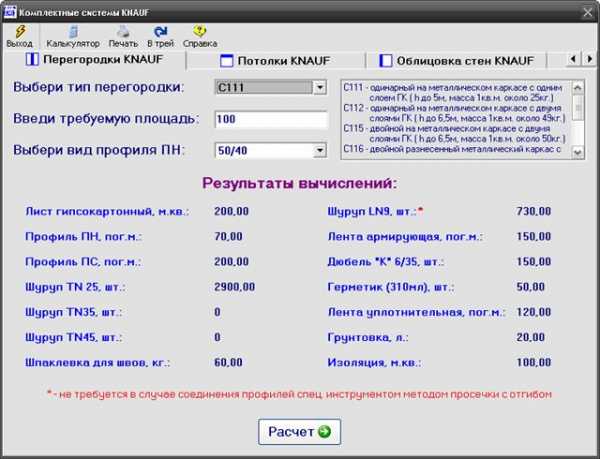Image resolution: width=600 pixels, height=459 pixels.
Task: Click the Лента армирующая value 150,00
Action: click(x=534, y=236)
